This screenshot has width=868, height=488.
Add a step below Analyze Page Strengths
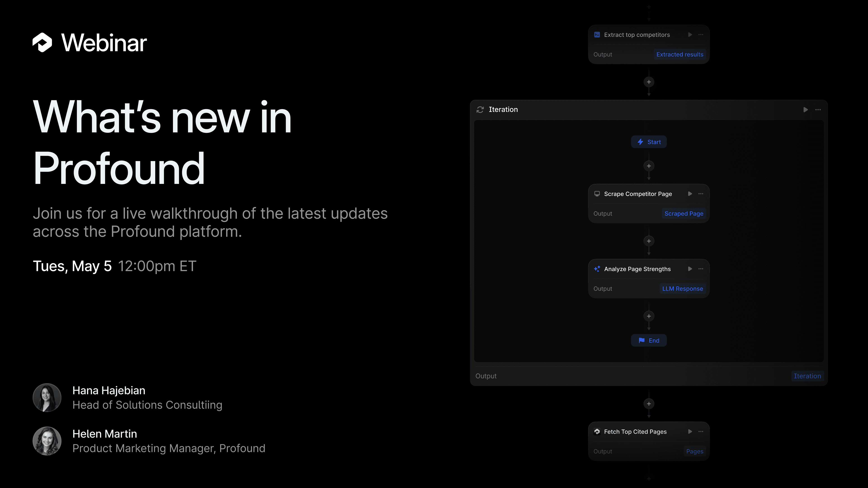click(x=649, y=316)
